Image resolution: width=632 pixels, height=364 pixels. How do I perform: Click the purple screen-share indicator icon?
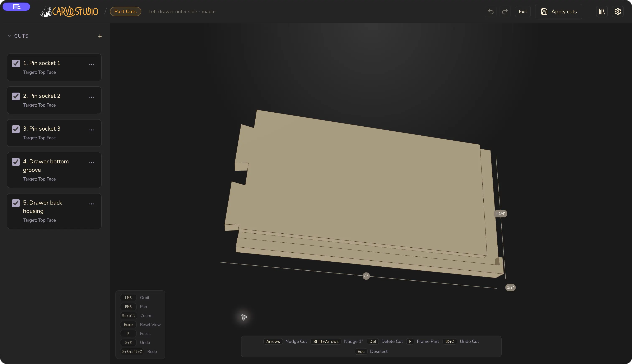tap(16, 7)
